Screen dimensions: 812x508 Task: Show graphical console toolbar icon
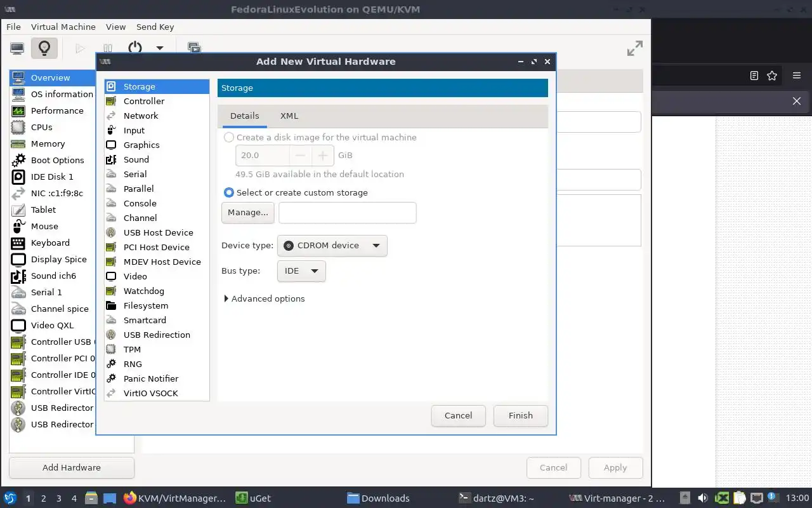coord(17,48)
